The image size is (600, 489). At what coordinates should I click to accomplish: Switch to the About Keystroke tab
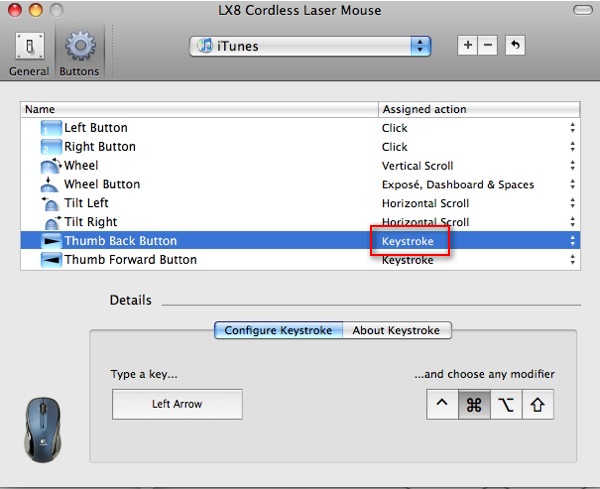[x=396, y=330]
